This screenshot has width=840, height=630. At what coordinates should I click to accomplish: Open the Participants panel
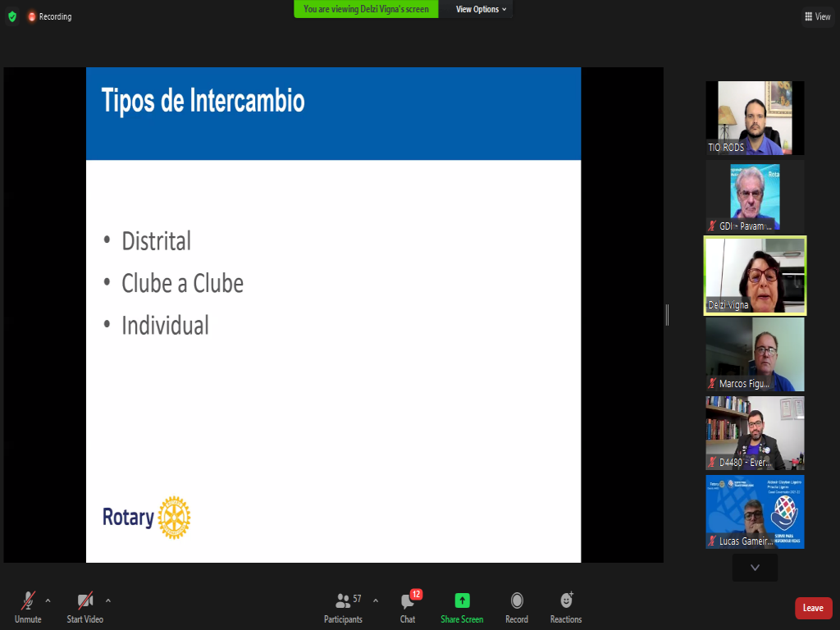point(343,606)
